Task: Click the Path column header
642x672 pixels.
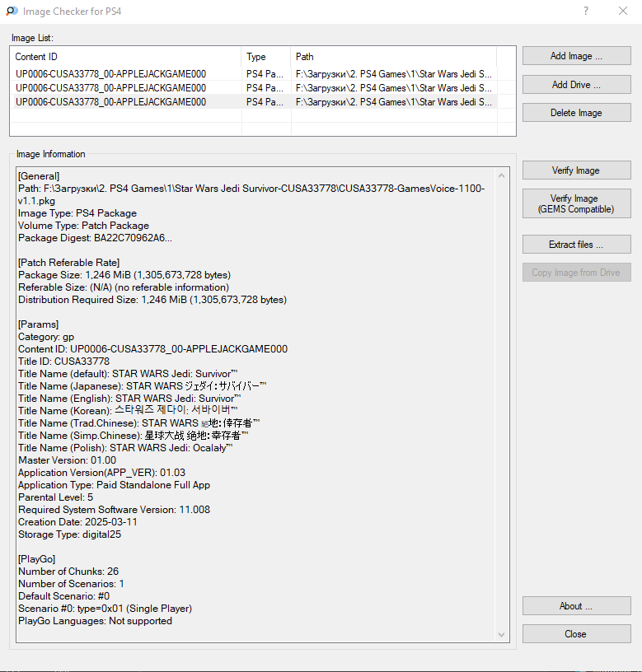Action: pyautogui.click(x=393, y=57)
